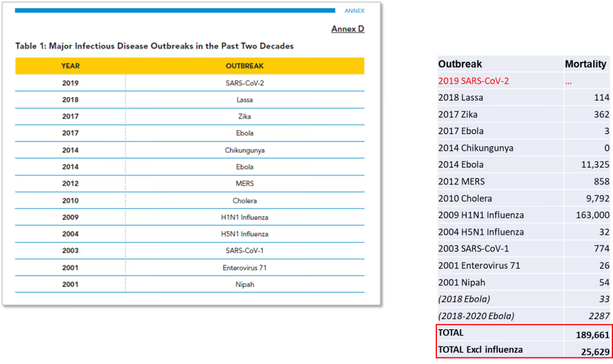Click the ANNEX label at top
Viewport: 613px width, 364px height.
354,11
